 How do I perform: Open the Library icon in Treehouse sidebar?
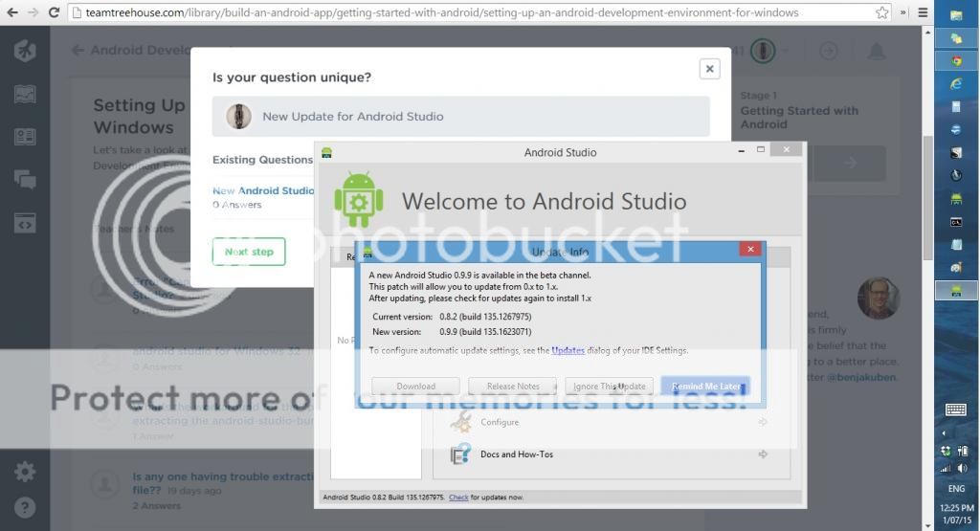[24, 137]
